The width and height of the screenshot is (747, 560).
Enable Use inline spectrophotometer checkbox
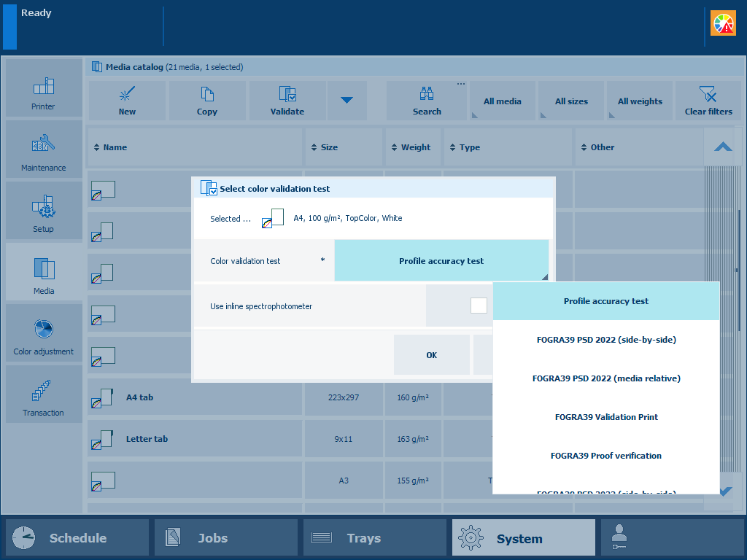[479, 306]
